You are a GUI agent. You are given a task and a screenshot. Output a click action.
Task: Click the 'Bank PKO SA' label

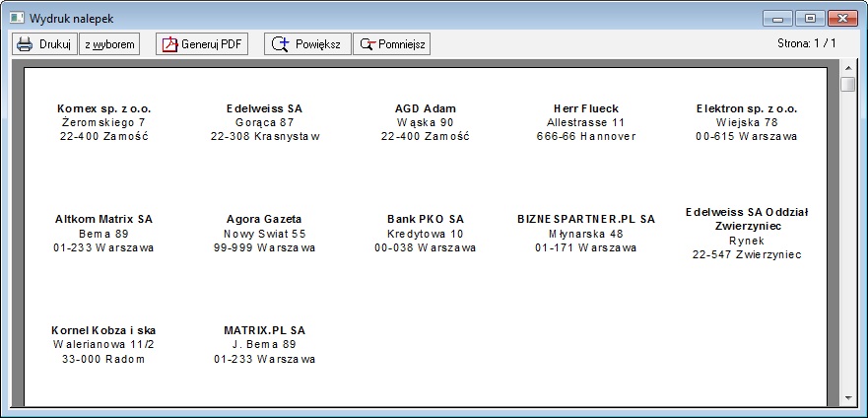(426, 219)
